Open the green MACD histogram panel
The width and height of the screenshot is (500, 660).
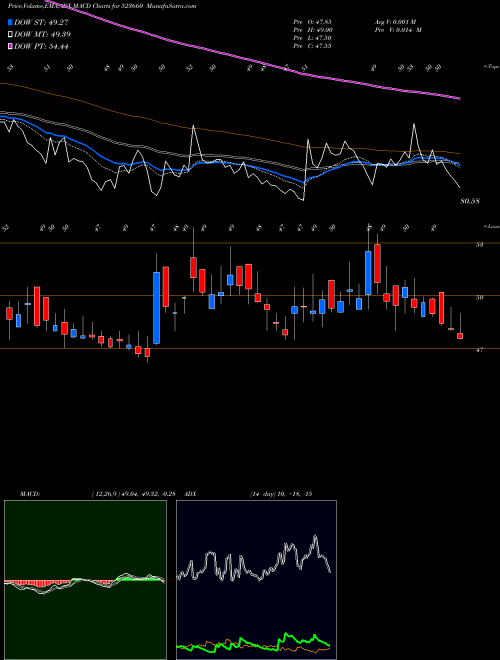pos(85,580)
